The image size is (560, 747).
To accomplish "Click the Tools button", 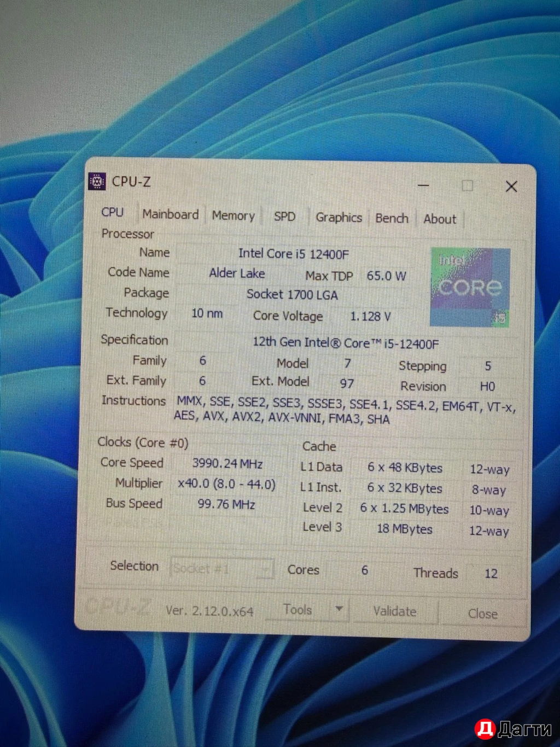I will 297,609.
